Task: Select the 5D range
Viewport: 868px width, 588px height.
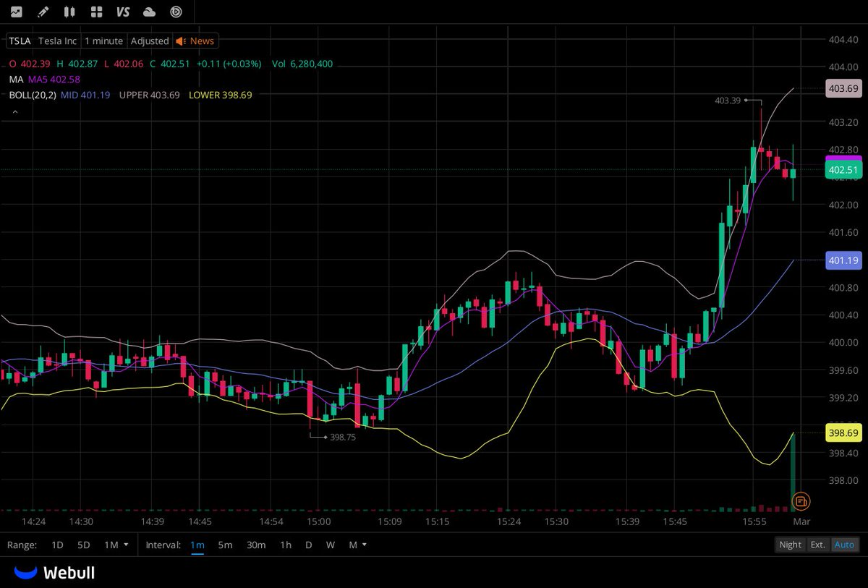Action: tap(83, 545)
